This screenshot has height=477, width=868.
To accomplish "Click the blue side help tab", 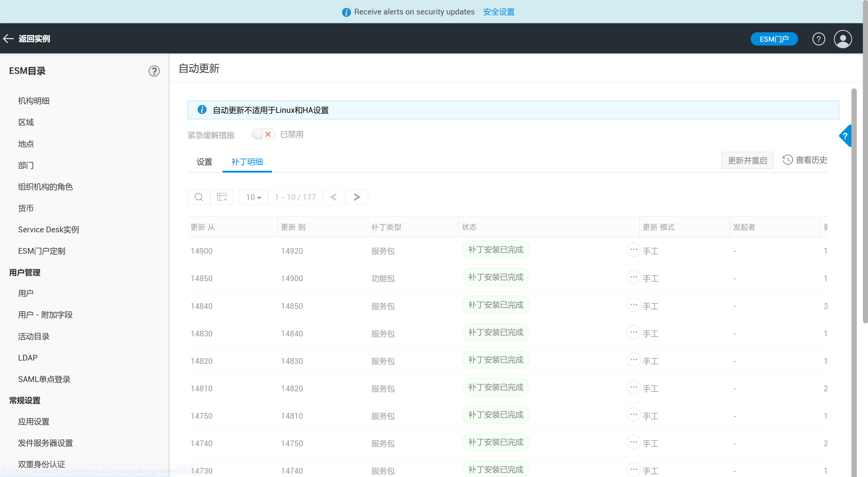I will pyautogui.click(x=845, y=136).
